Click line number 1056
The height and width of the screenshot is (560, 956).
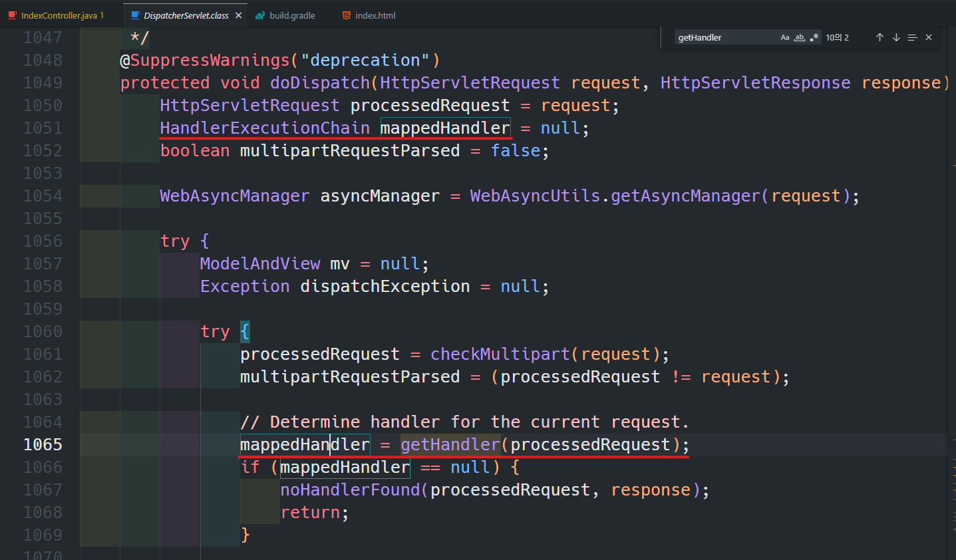tap(43, 241)
